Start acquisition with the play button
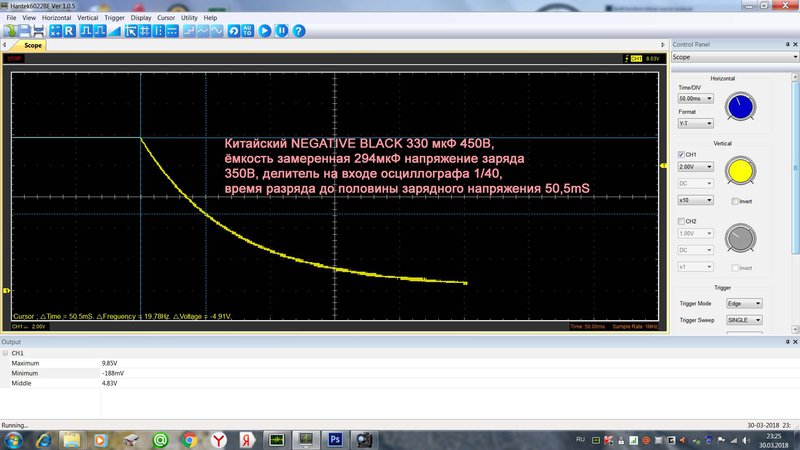The height and width of the screenshot is (450, 800). [265, 31]
